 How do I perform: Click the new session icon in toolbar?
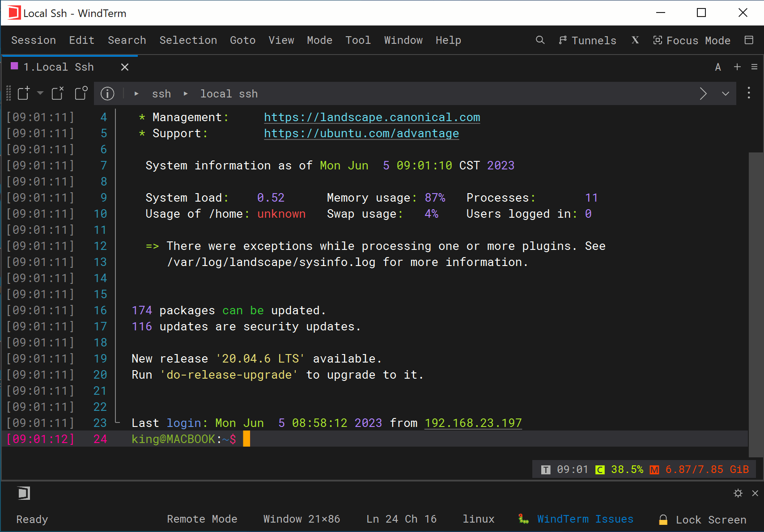coord(24,93)
